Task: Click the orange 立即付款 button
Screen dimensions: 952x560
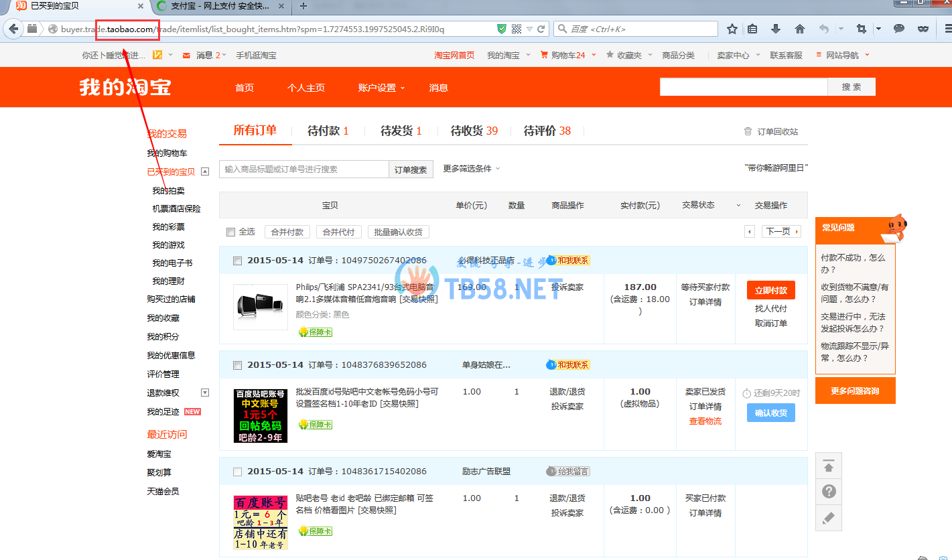Action: click(x=771, y=290)
